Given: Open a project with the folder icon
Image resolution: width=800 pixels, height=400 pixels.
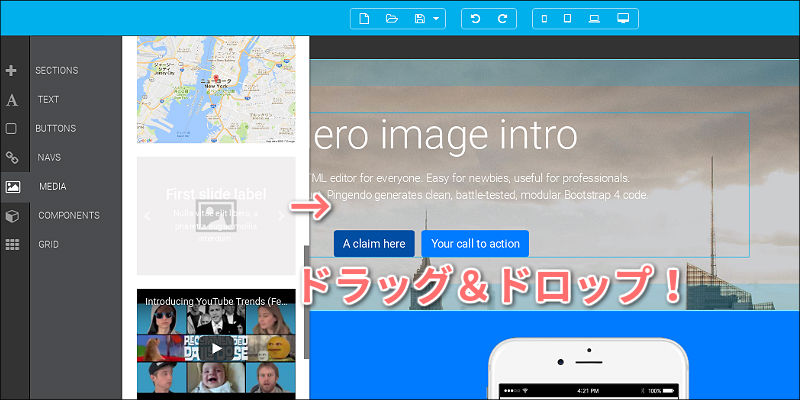Looking at the screenshot, I should [391, 19].
